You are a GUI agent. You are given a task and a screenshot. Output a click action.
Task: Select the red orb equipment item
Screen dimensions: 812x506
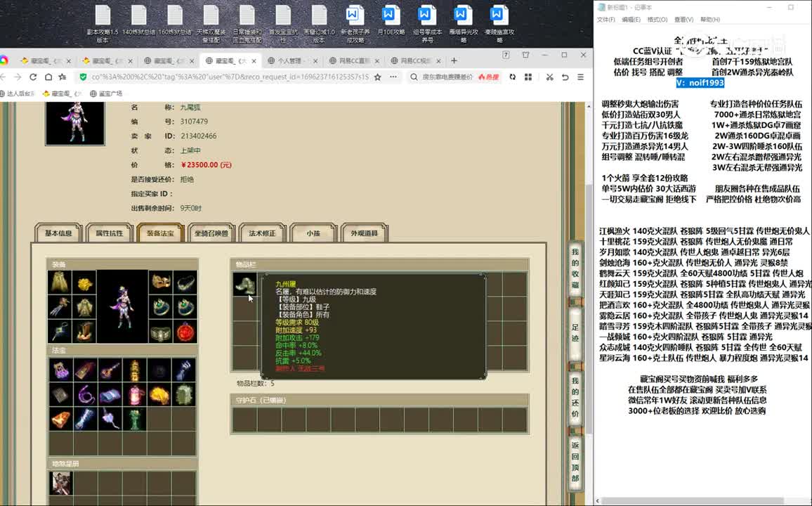pyautogui.click(x=185, y=332)
